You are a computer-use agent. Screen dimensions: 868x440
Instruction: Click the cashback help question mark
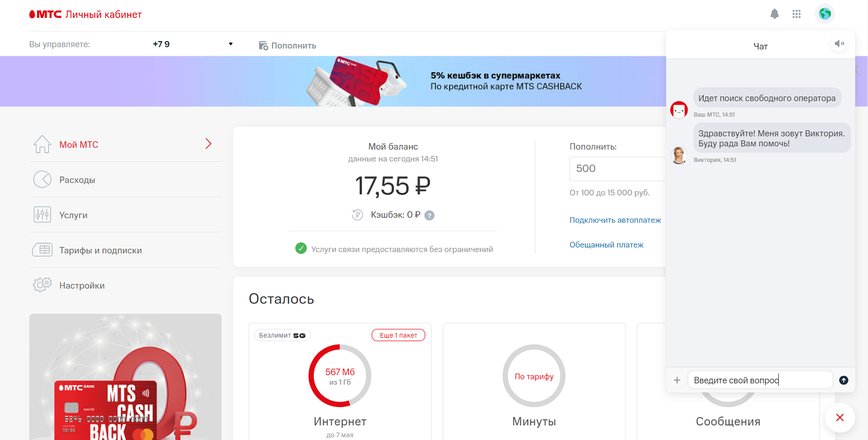429,215
